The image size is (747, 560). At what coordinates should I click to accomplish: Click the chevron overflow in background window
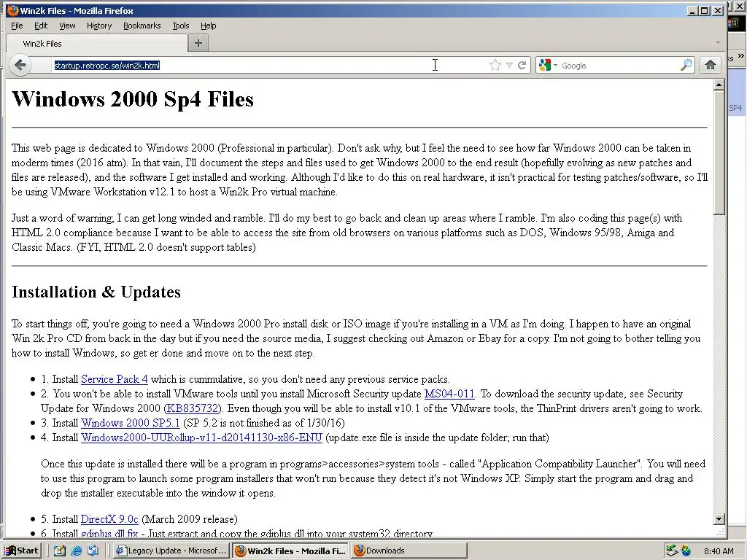click(741, 56)
